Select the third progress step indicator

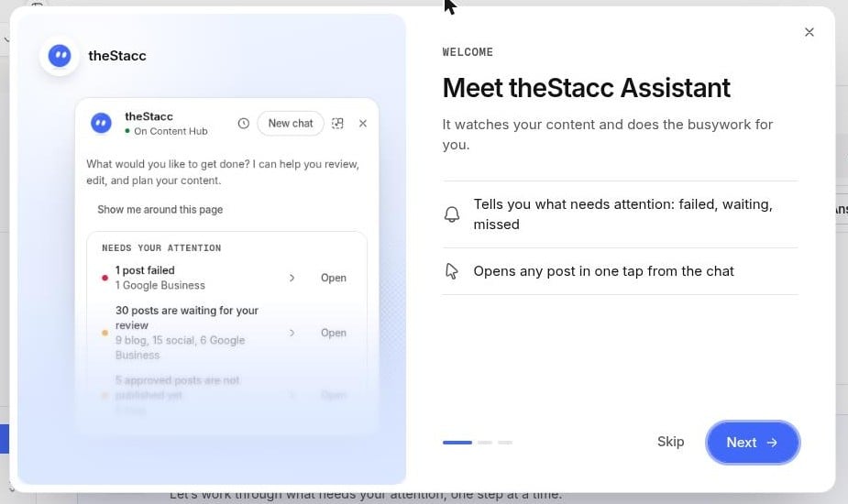(505, 443)
